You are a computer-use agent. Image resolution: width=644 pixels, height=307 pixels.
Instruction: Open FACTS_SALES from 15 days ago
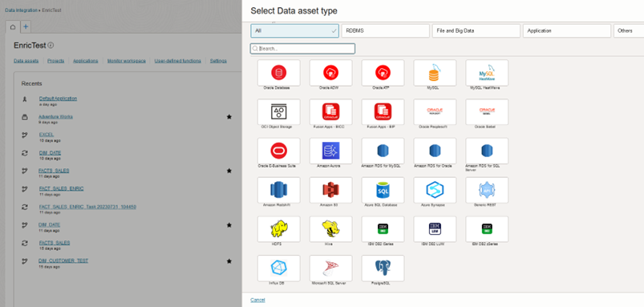(55, 243)
